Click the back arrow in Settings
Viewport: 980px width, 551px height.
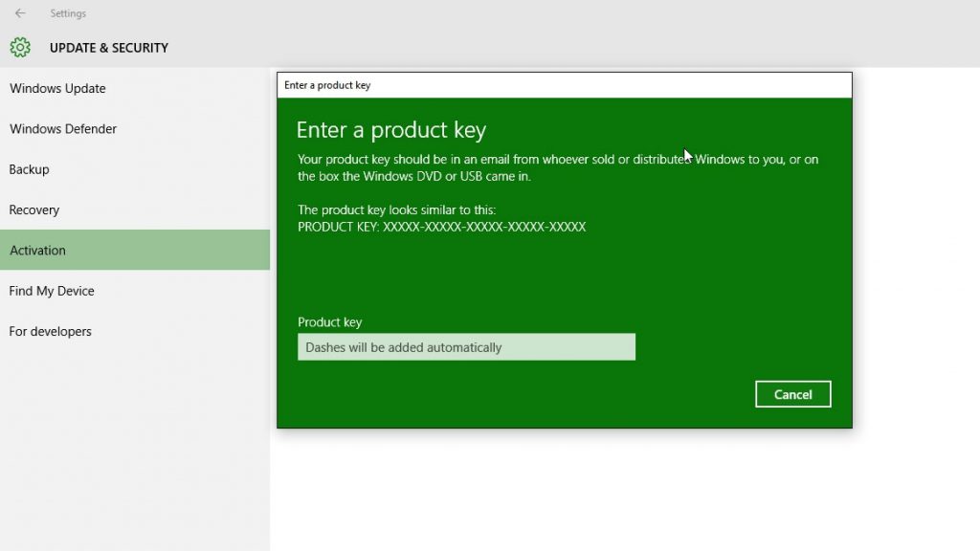pyautogui.click(x=20, y=13)
